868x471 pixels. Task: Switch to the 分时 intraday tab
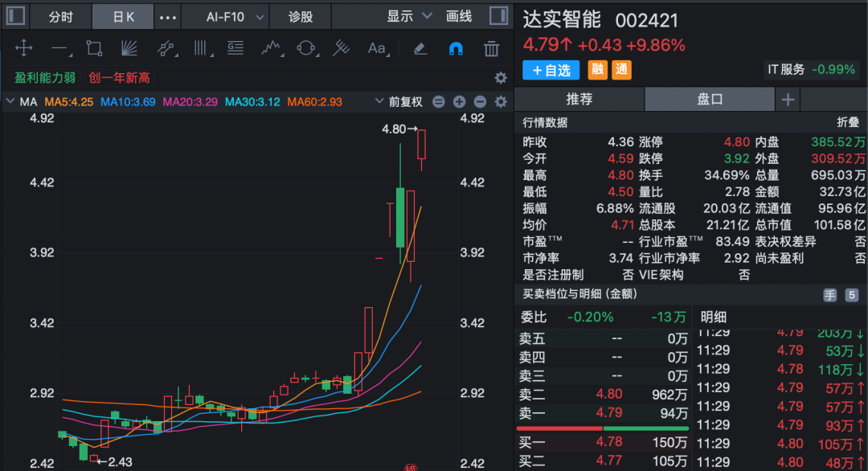click(x=60, y=17)
